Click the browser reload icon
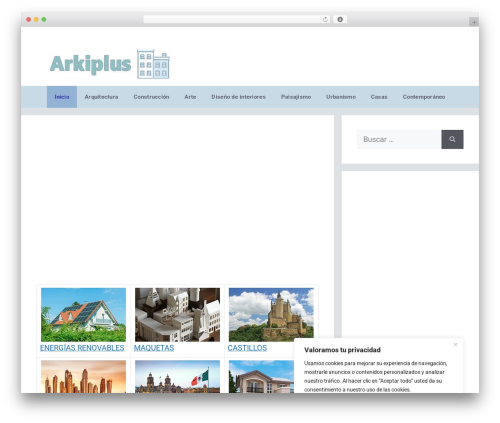 coord(325,19)
